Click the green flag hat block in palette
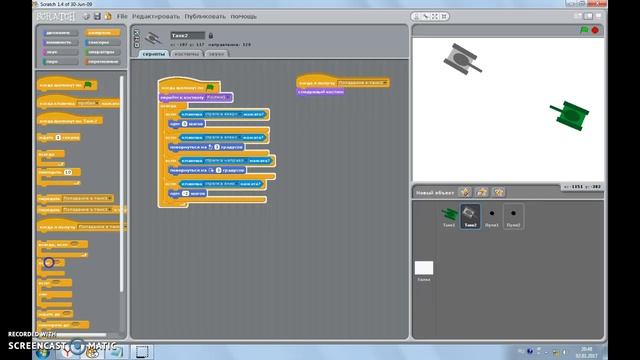640x360 pixels. (67, 84)
